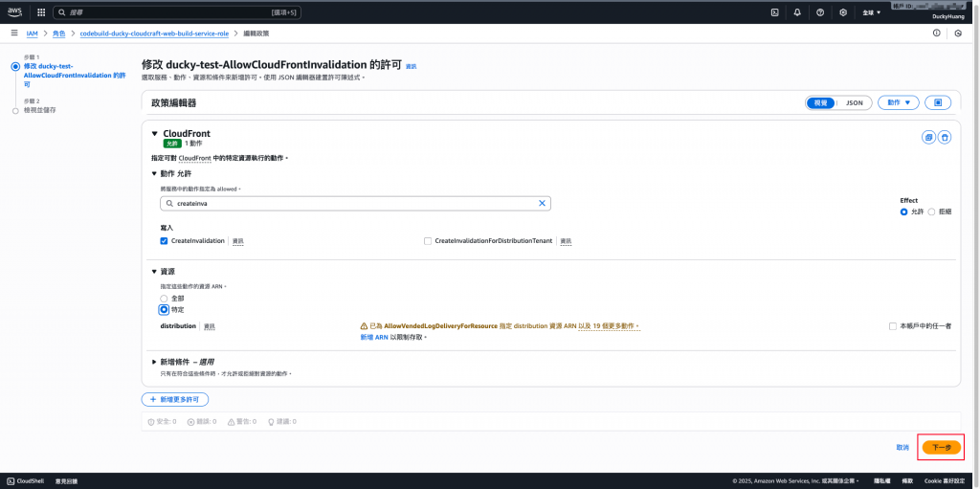Open the info panel icon at right
This screenshot has width=980, height=489.
click(x=936, y=33)
